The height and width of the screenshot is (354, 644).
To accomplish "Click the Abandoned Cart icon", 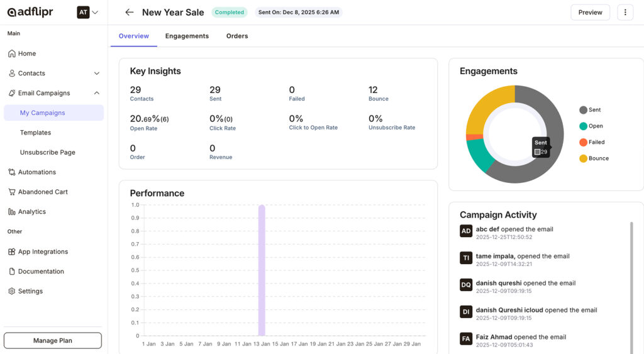I will 12,192.
